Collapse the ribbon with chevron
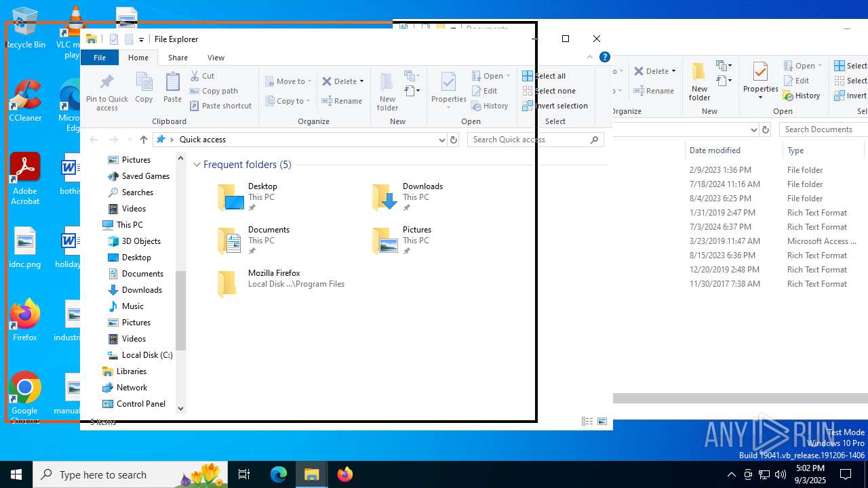868x488 pixels. tap(590, 57)
